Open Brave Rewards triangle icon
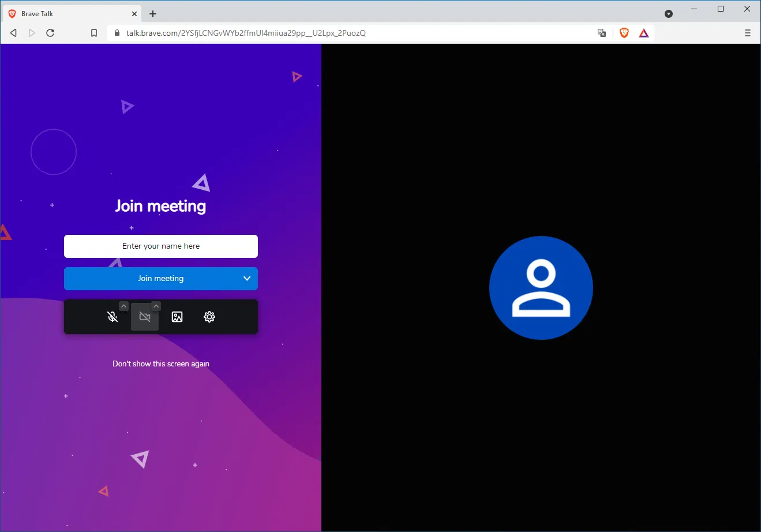This screenshot has width=761, height=532. [644, 33]
